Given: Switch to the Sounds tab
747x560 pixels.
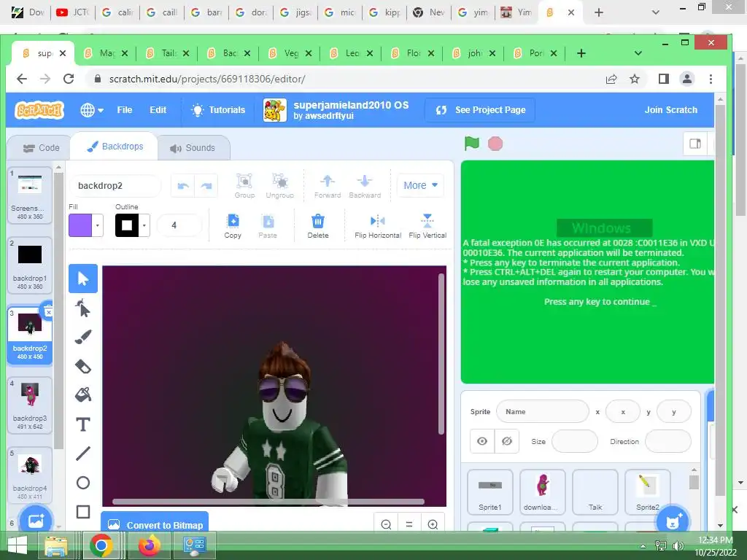Looking at the screenshot, I should (193, 148).
